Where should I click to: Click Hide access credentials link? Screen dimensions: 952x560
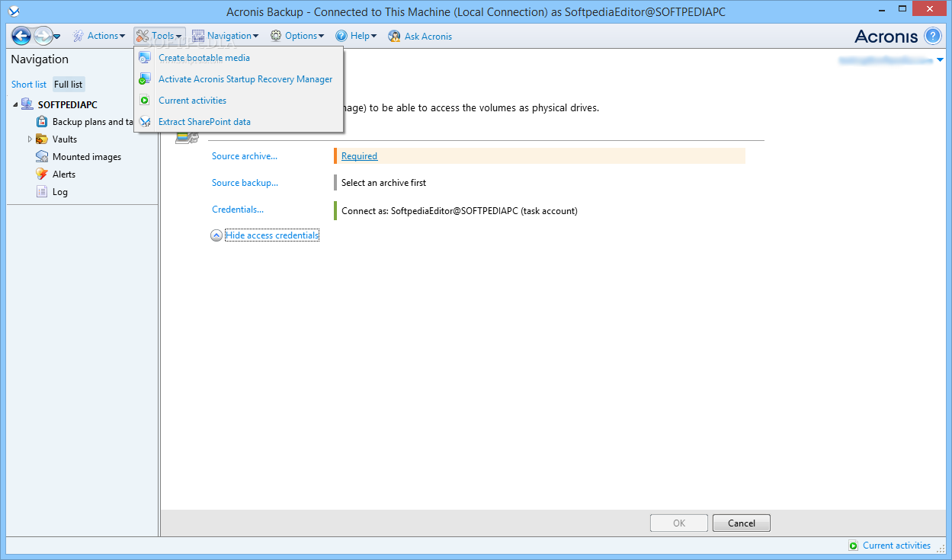coord(272,235)
